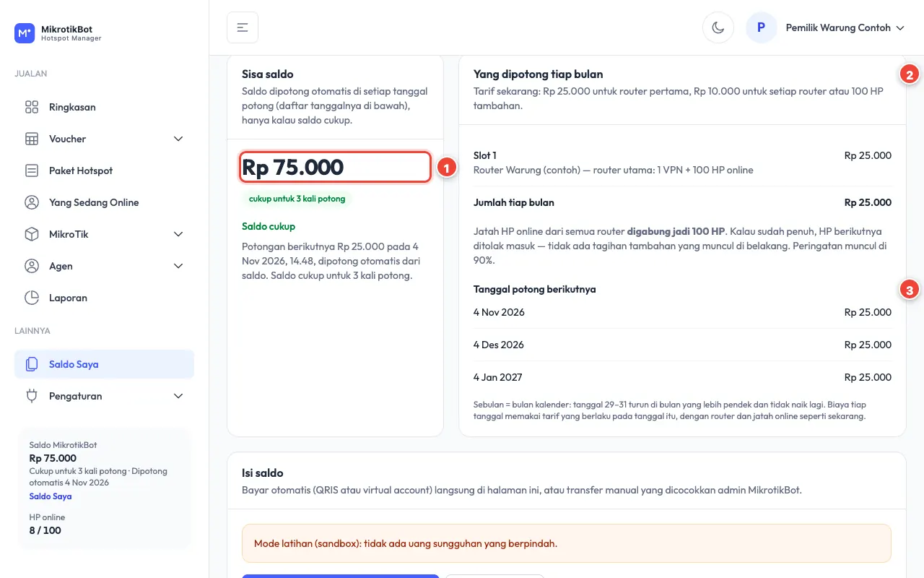Open Ringkasan grid icon in sidebar
Image resolution: width=924 pixels, height=578 pixels.
click(x=32, y=107)
